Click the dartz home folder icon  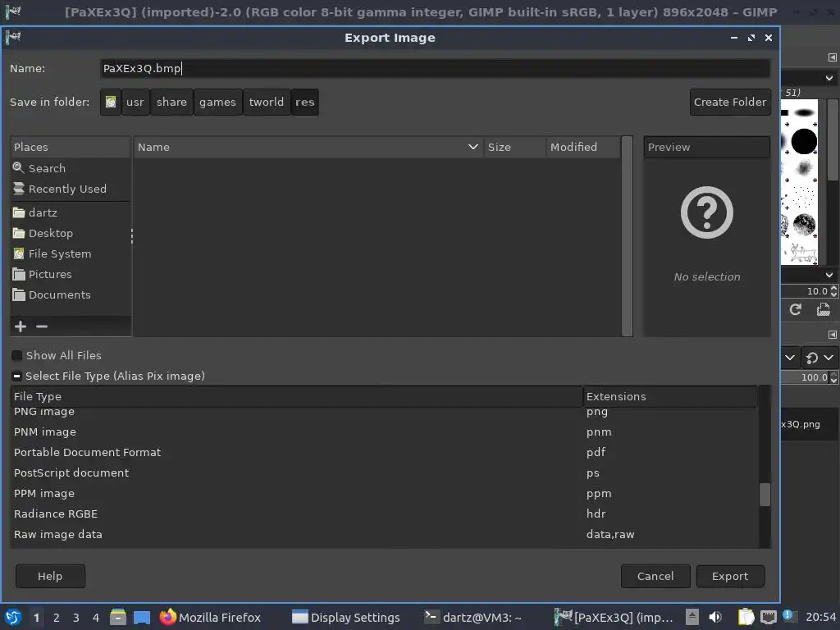pyautogui.click(x=19, y=212)
